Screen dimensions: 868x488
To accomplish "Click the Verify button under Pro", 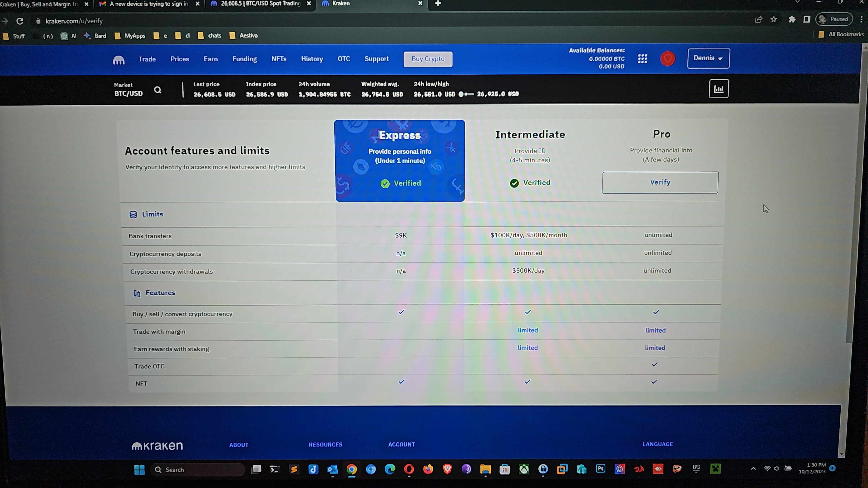I will click(x=660, y=182).
